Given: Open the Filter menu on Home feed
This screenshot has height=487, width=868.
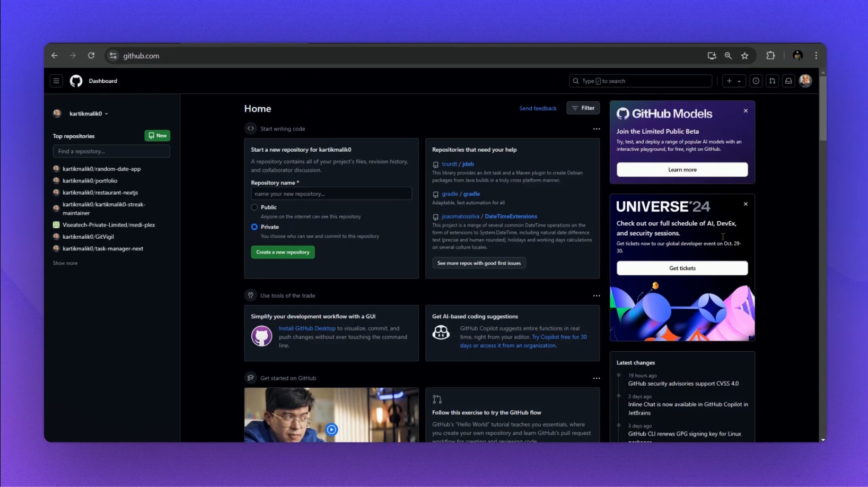Looking at the screenshot, I should click(x=583, y=108).
